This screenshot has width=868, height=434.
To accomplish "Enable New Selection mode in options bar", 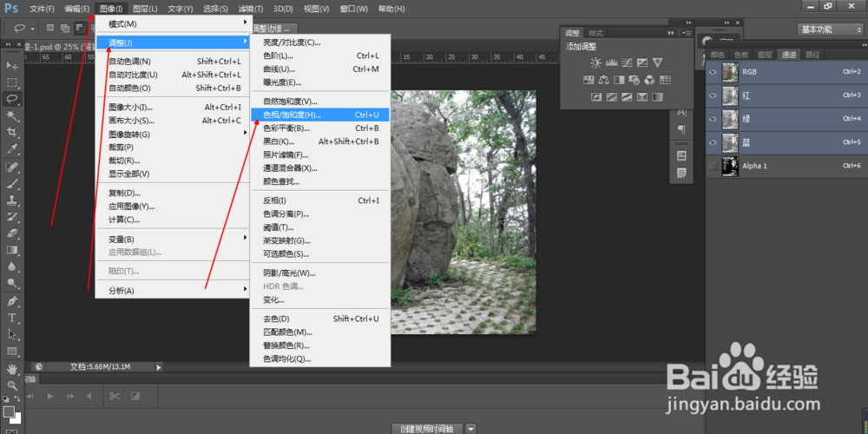I will pyautogui.click(x=49, y=28).
